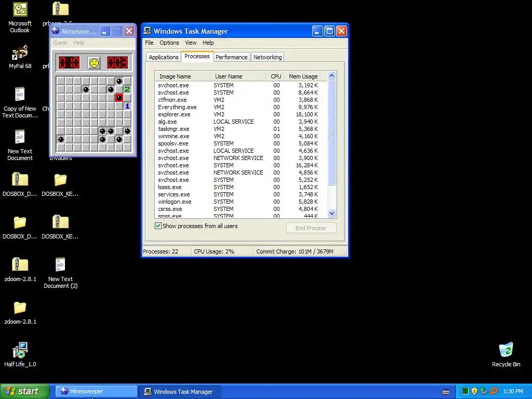Click the Safely Remove Hardware tray icon

[484, 391]
